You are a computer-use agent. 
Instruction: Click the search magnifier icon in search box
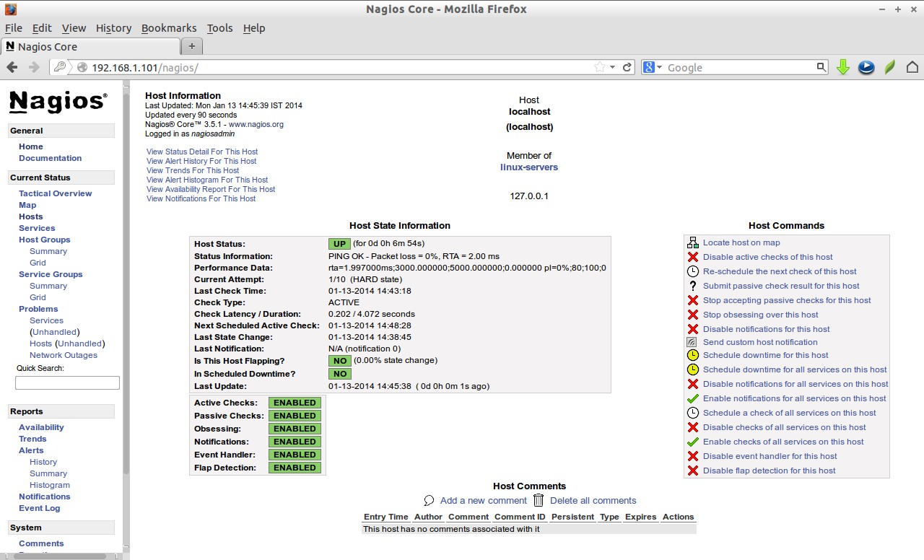pos(821,67)
